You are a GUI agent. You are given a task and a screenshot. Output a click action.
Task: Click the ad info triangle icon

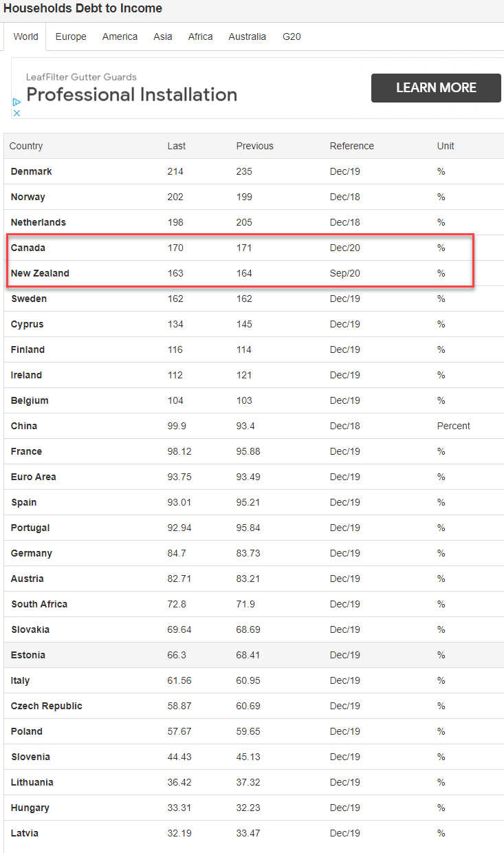[x=17, y=102]
